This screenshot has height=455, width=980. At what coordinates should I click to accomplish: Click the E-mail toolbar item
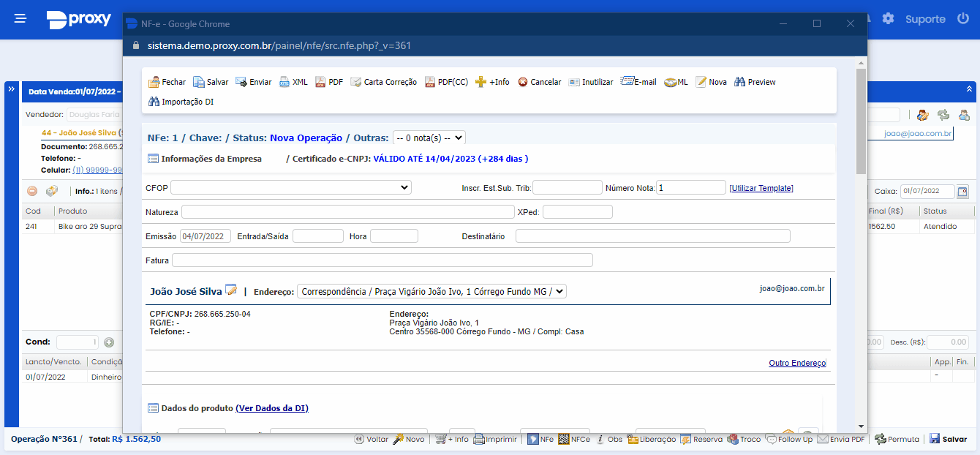(638, 82)
